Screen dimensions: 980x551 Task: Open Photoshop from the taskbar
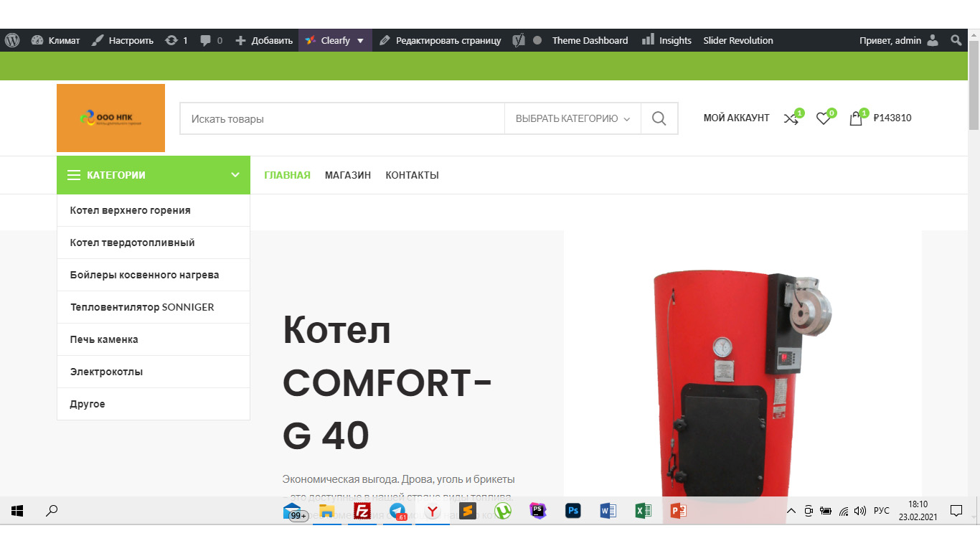coord(573,511)
